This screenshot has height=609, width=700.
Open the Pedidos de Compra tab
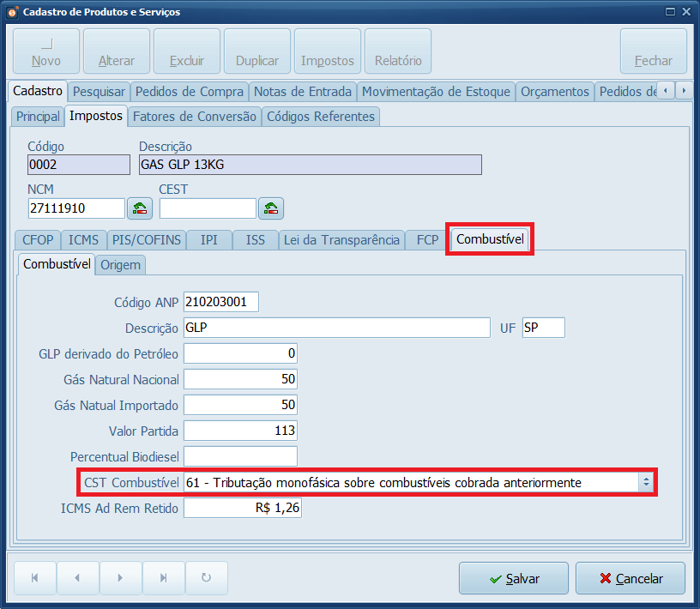point(190,92)
